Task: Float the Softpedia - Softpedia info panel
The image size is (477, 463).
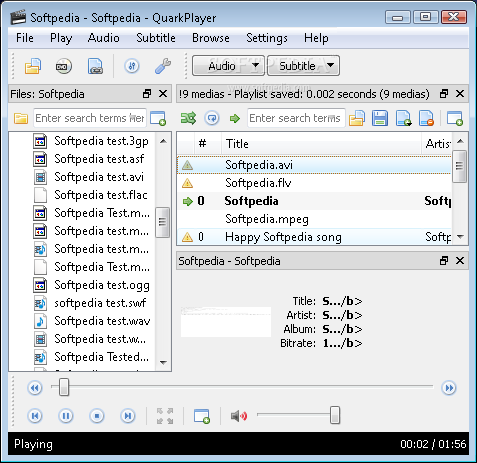Action: (x=444, y=261)
